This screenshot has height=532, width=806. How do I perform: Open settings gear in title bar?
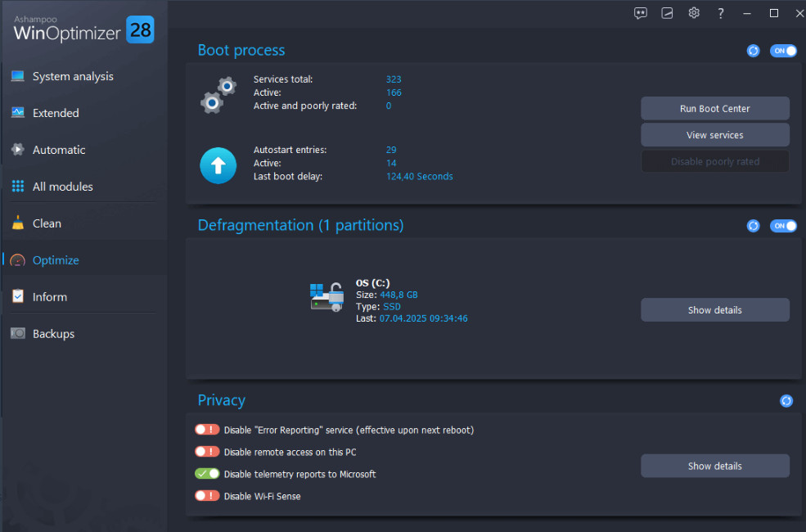tap(694, 13)
